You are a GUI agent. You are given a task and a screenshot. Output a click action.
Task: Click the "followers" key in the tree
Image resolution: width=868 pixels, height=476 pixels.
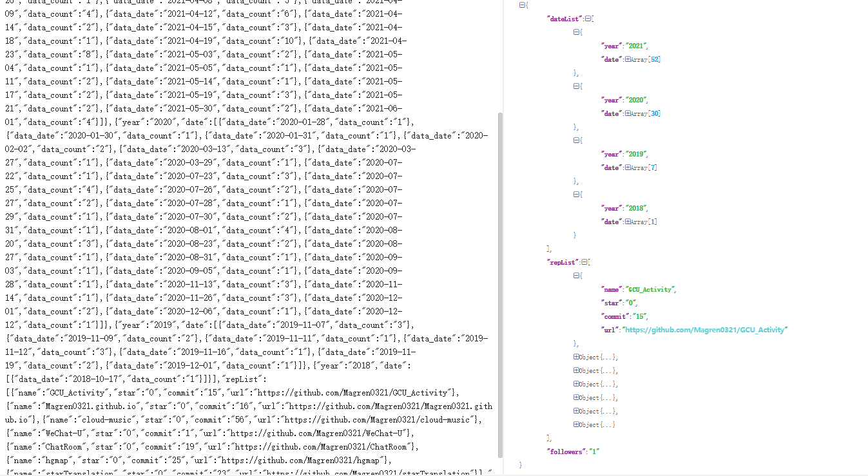[x=566, y=452]
